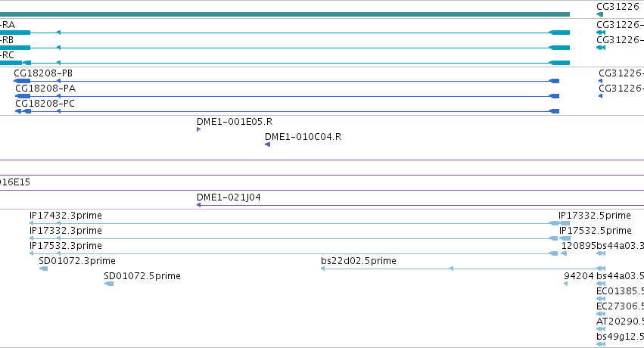Screen dimensions: 644x348
Task: Click the IP17432.3prime EST label
Action: [x=66, y=216]
